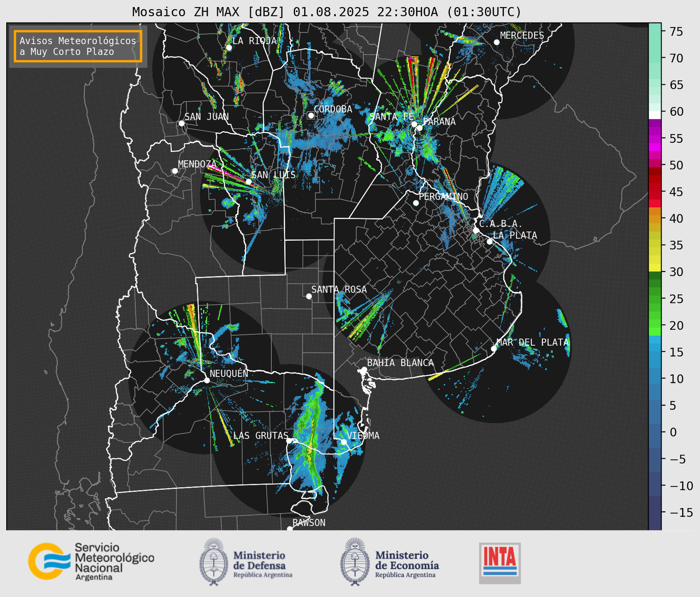The width and height of the screenshot is (700, 597).
Task: Click the Ministerio de Economía emblem
Action: [x=355, y=562]
